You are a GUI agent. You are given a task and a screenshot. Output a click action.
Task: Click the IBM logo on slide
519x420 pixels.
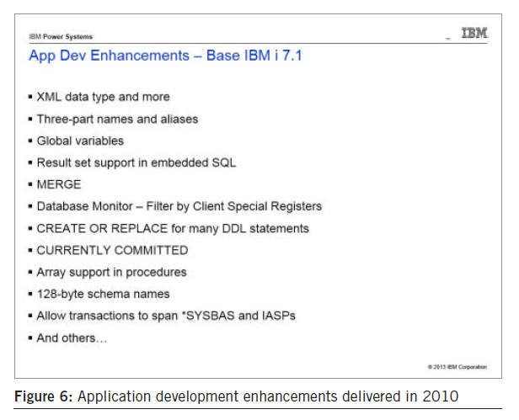[474, 33]
